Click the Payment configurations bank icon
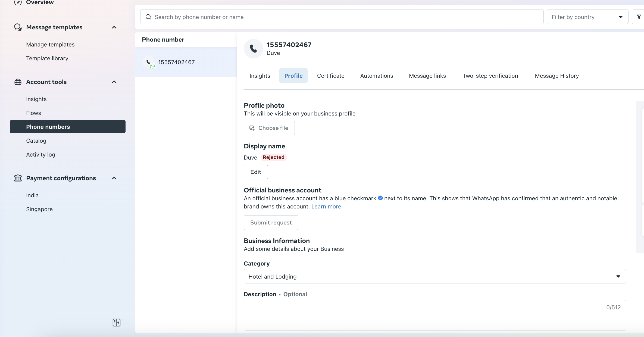This screenshot has width=644, height=337. tap(18, 178)
